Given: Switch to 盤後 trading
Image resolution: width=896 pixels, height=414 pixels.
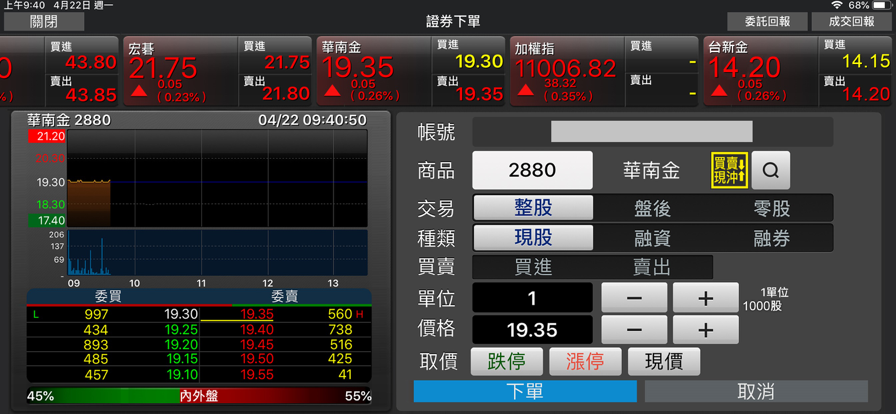Looking at the screenshot, I should coord(653,208).
